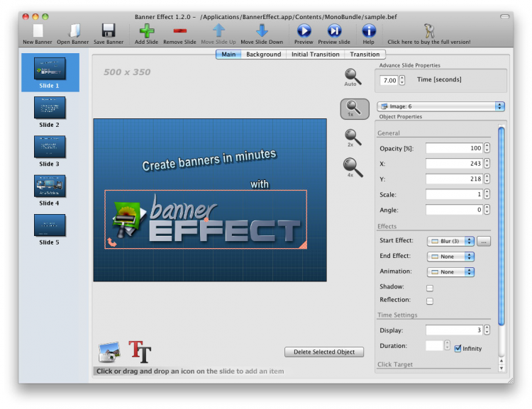Click the Angle input field

(454, 210)
